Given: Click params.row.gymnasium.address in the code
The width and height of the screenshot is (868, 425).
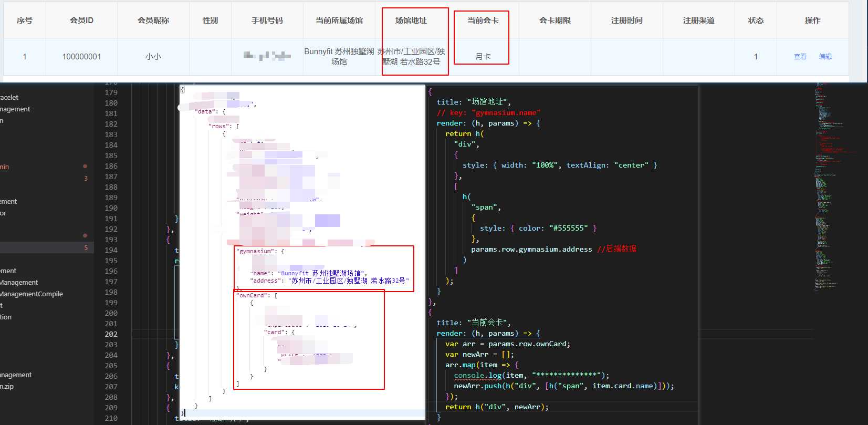Looking at the screenshot, I should (531, 249).
